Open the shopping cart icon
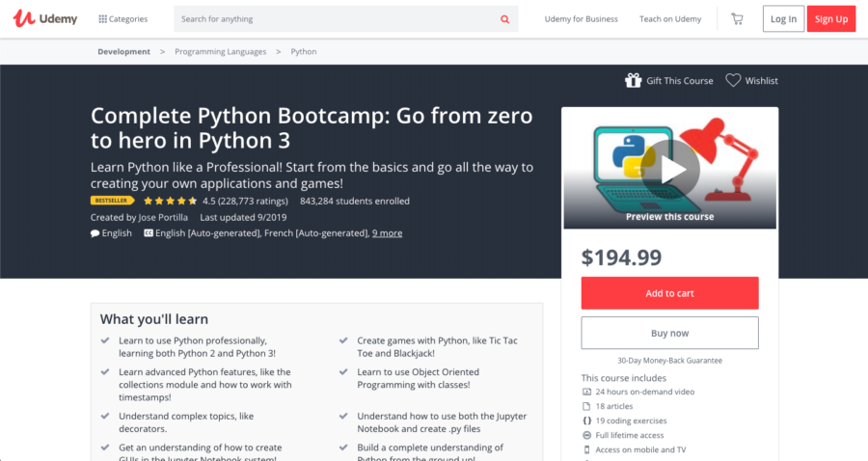Viewport: 868px width, 461px height. pyautogui.click(x=737, y=19)
